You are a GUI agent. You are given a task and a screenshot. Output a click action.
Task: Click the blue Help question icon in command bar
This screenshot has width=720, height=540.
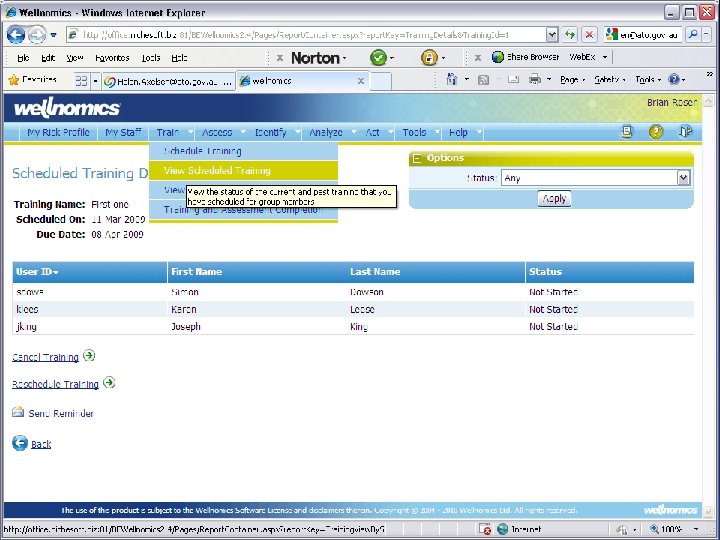click(674, 80)
